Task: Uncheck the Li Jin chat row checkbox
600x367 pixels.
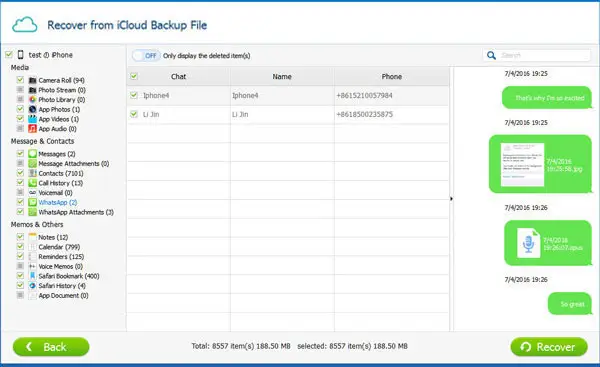Action: (134, 114)
